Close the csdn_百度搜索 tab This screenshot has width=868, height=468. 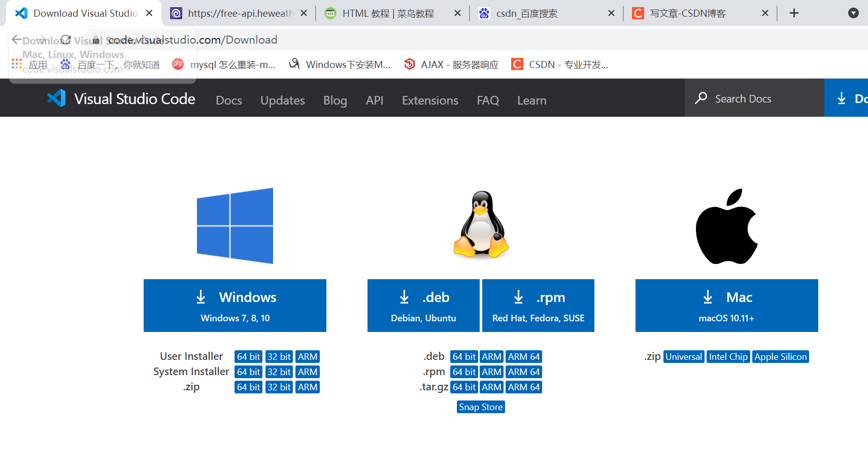611,13
